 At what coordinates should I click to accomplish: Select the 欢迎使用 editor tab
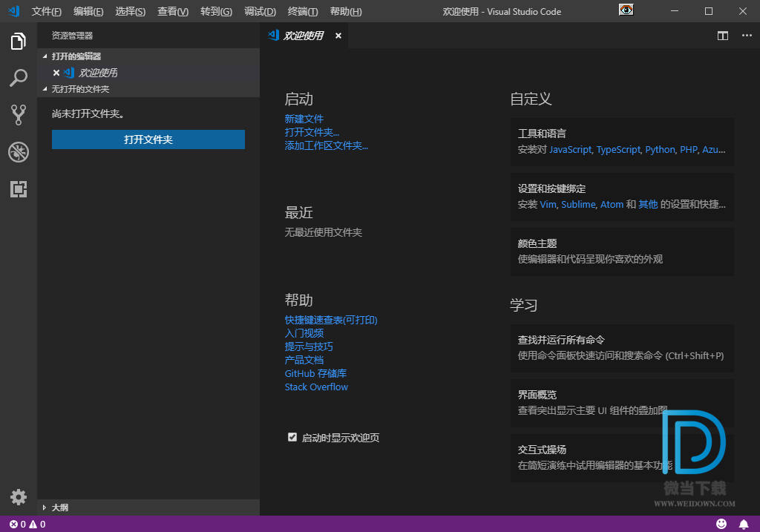click(x=304, y=36)
